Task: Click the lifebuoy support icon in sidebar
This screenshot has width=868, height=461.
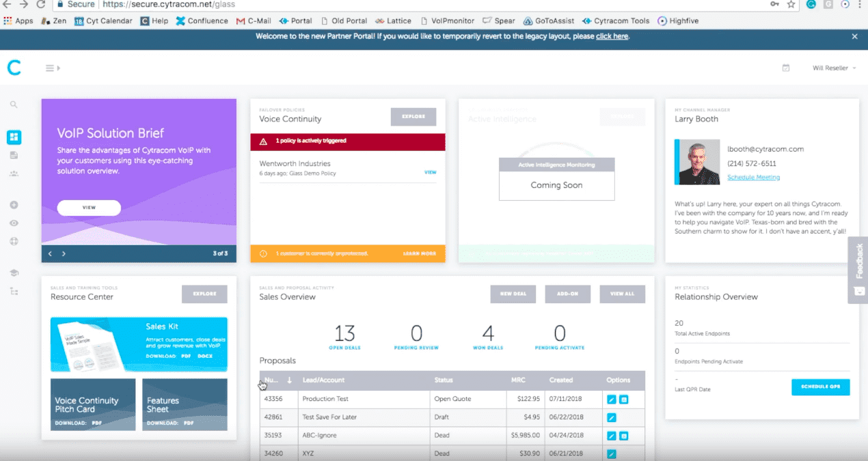Action: pos(14,241)
